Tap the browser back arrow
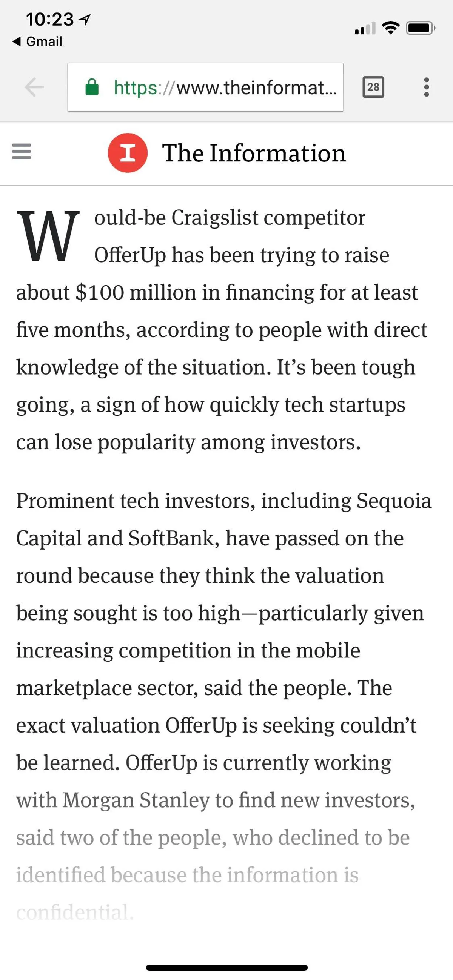The height and width of the screenshot is (980, 453). (x=34, y=87)
